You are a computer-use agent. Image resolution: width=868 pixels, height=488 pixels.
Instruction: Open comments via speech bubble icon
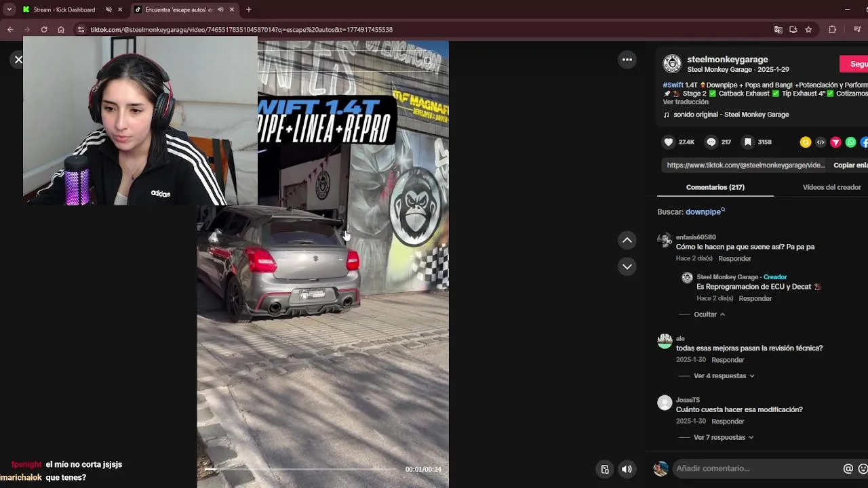[711, 142]
